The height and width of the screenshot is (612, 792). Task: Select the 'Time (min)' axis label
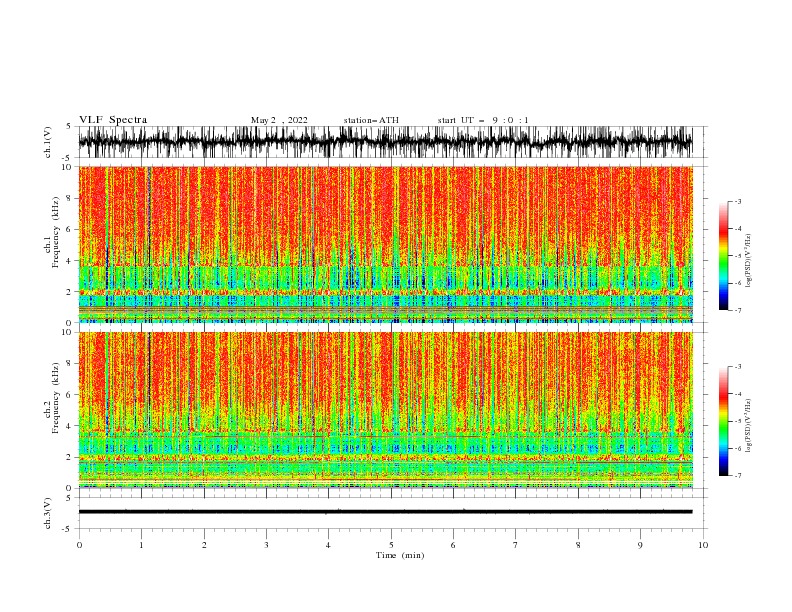click(400, 555)
